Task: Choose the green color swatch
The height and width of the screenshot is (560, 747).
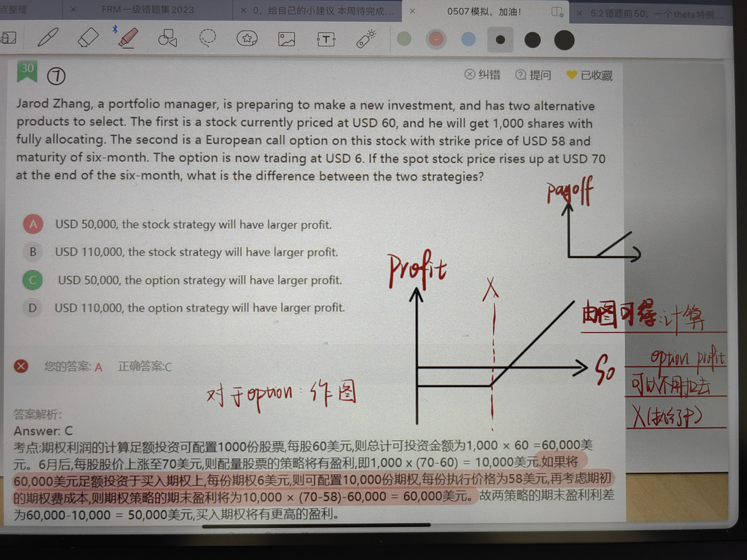Action: [x=404, y=39]
